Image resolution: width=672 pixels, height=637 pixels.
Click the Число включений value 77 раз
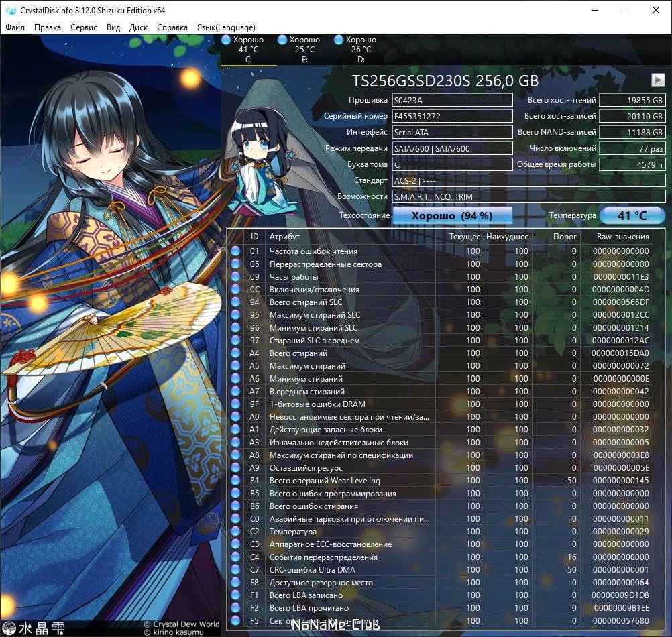pyautogui.click(x=632, y=148)
